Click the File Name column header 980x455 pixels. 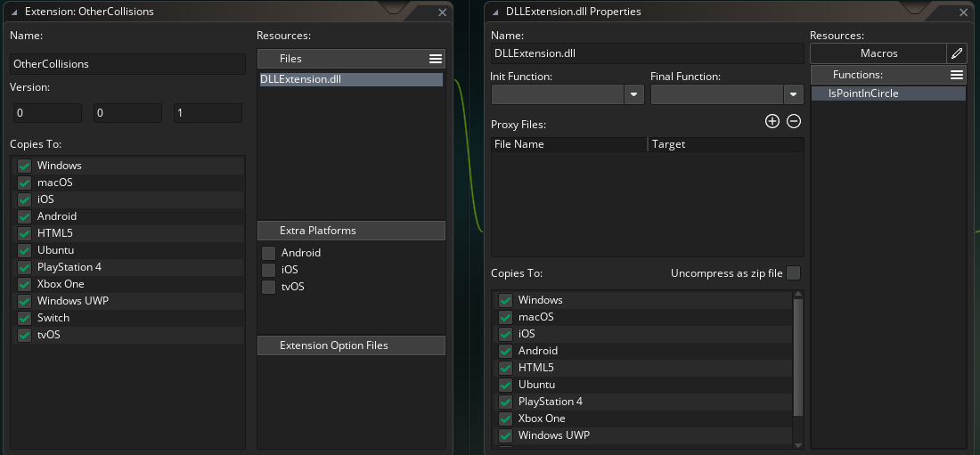point(569,144)
